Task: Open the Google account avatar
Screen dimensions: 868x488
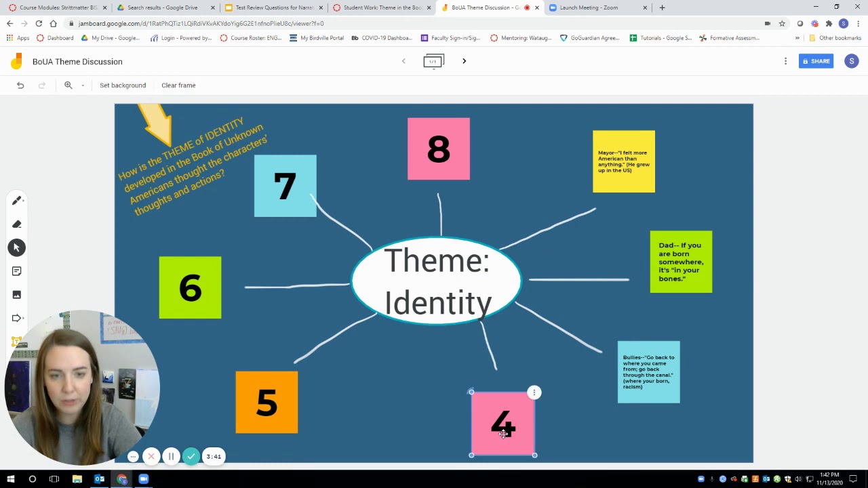Action: click(x=852, y=61)
